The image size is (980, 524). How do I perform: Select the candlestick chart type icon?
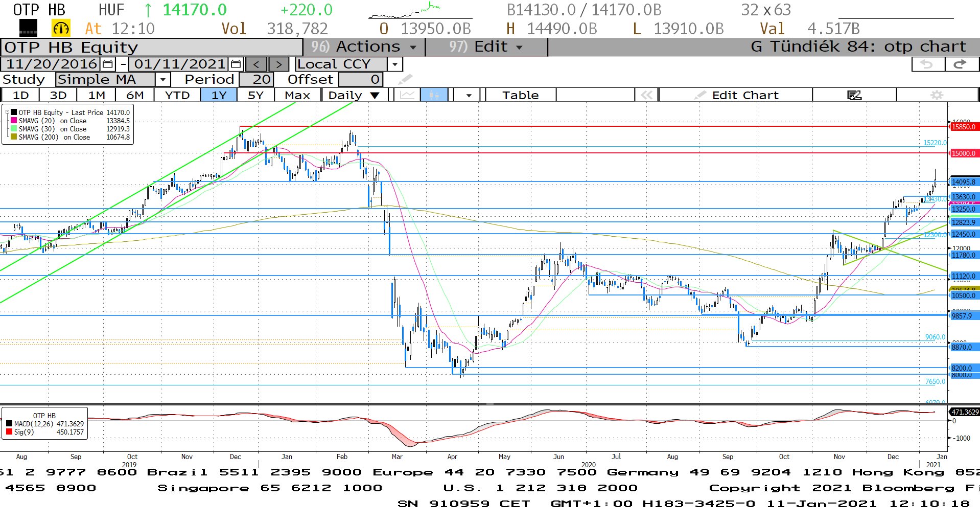(434, 95)
